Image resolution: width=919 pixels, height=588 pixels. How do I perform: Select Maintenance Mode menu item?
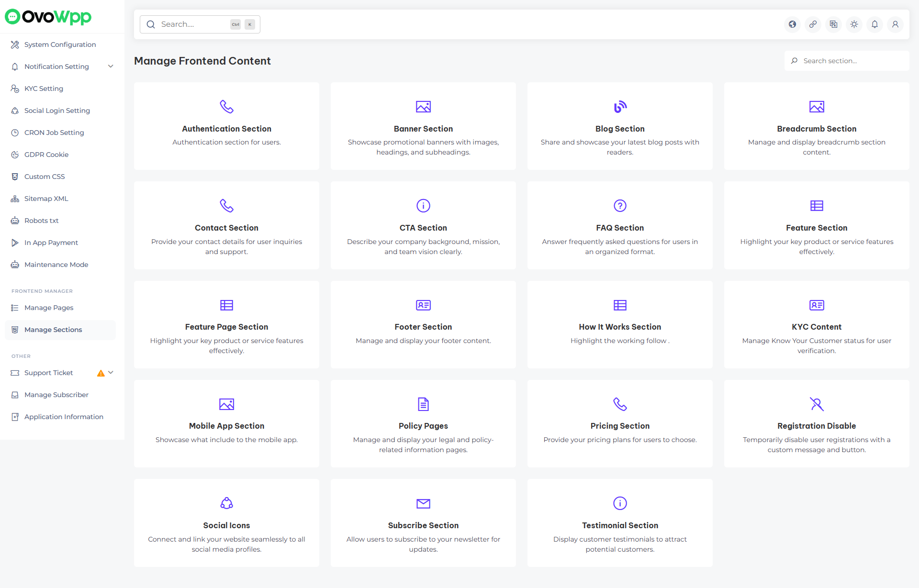click(56, 265)
